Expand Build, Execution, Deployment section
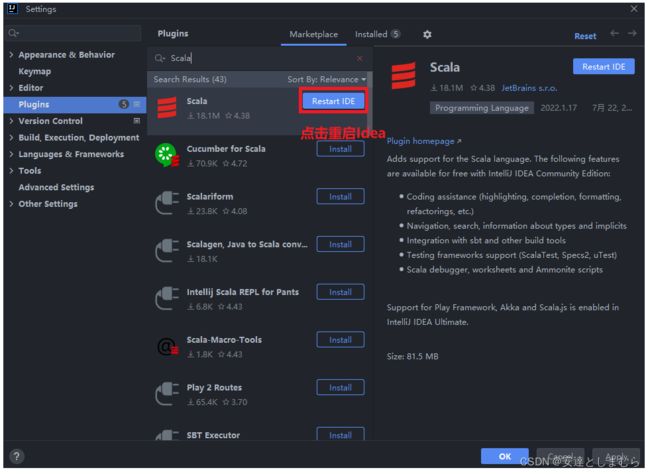Screen dimensions: 650x474 click(12, 137)
